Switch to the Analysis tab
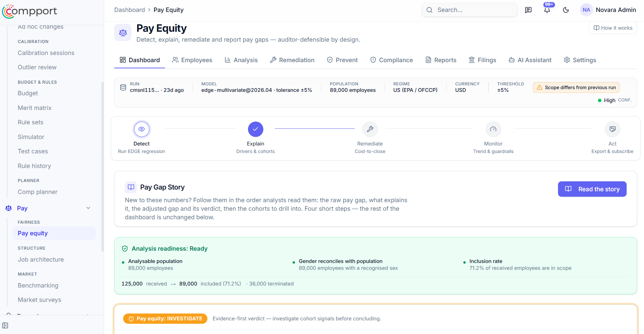 [x=241, y=60]
